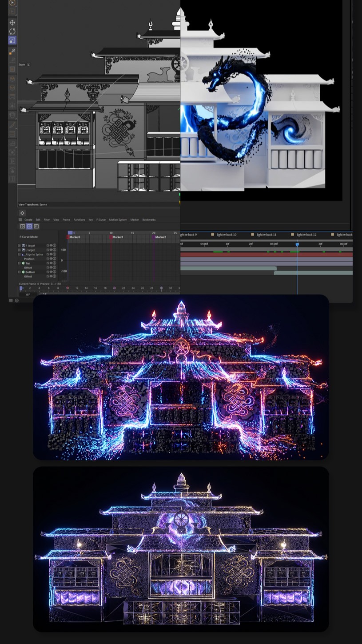This screenshot has width=362, height=644.
Task: Select the highlighted Scale tool
Action: pos(12,40)
